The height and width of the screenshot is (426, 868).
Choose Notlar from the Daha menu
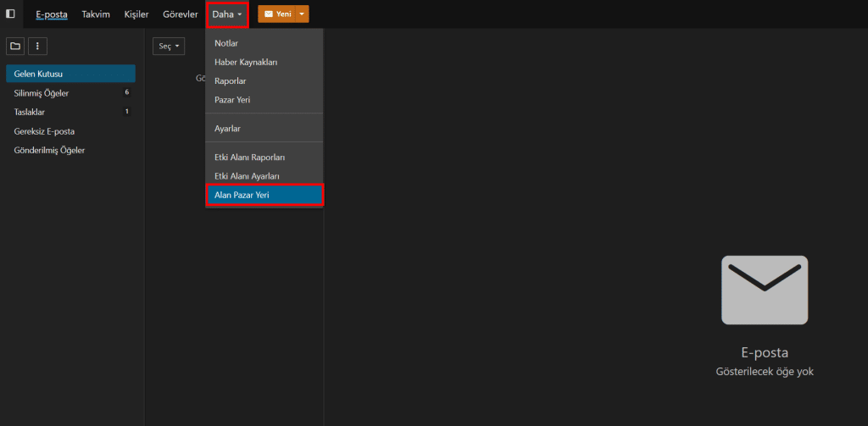point(226,43)
